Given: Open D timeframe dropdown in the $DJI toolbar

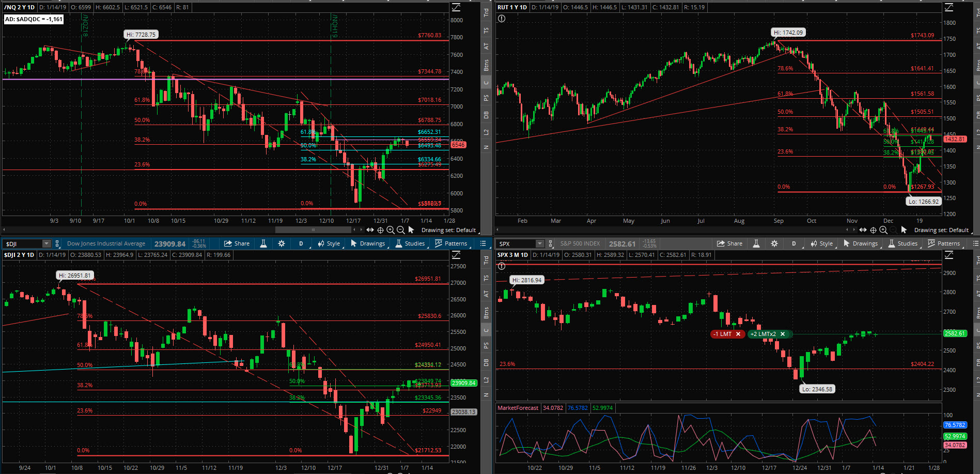Looking at the screenshot, I should 301,243.
